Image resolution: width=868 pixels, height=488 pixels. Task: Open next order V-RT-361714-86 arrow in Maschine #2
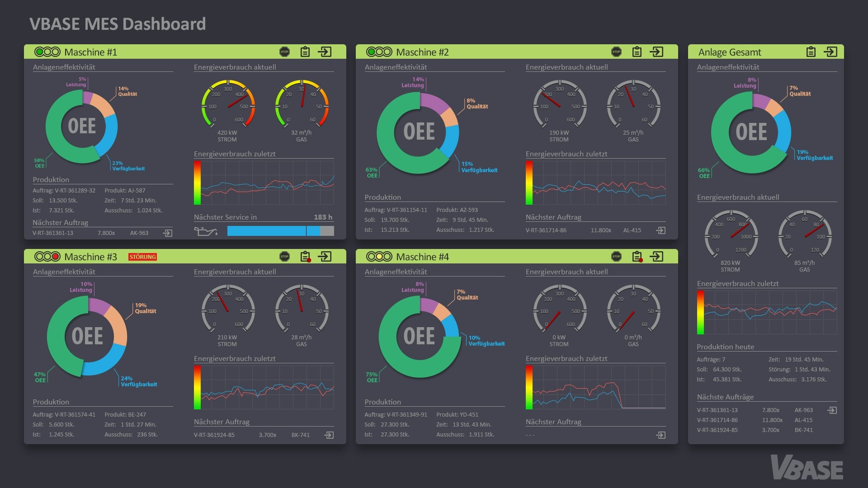(661, 230)
